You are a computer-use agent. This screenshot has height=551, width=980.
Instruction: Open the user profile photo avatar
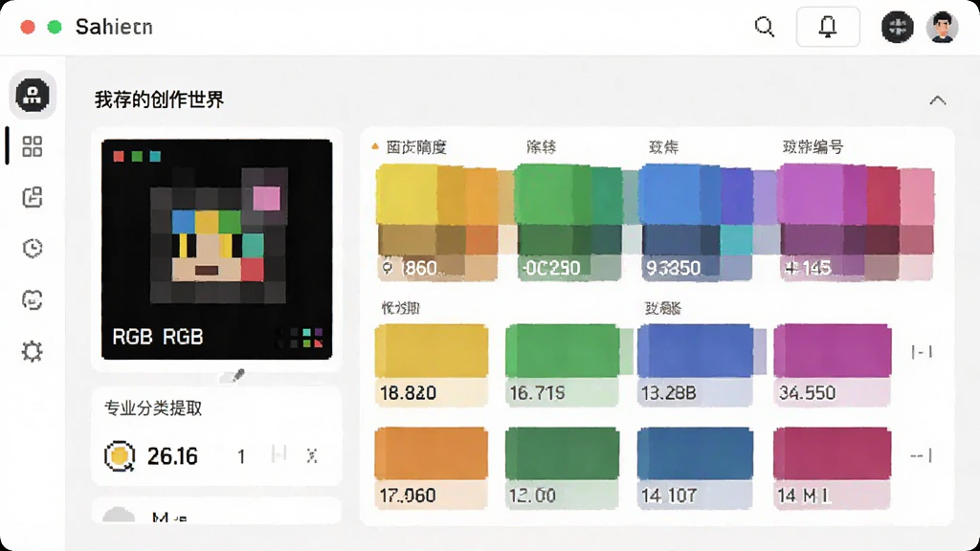(x=942, y=27)
